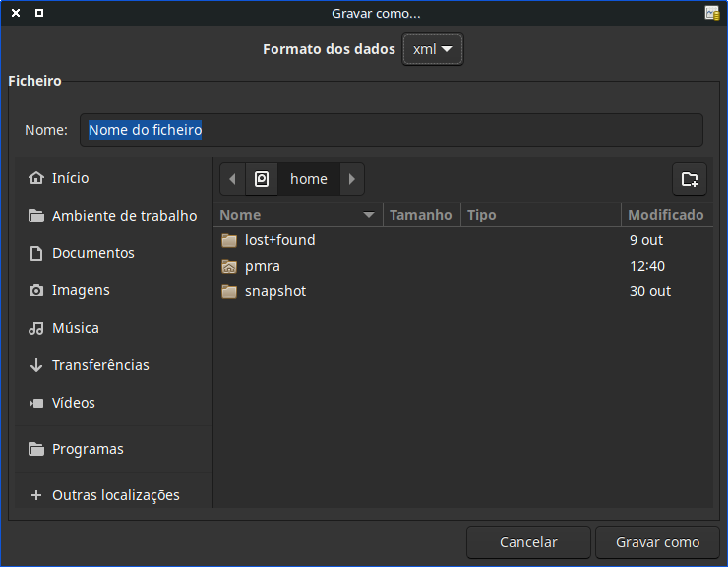The height and width of the screenshot is (567, 728).
Task: Open Documentos in the sidebar
Action: tap(114, 253)
